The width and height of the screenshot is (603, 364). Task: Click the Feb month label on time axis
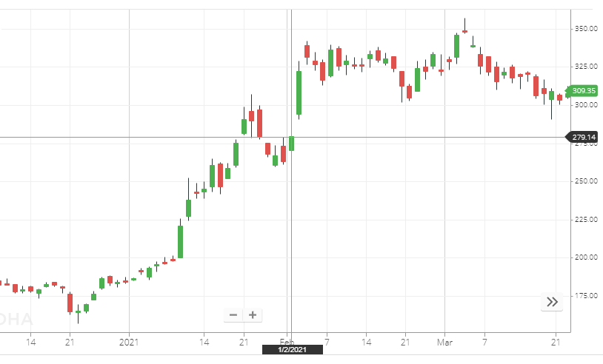coord(286,341)
